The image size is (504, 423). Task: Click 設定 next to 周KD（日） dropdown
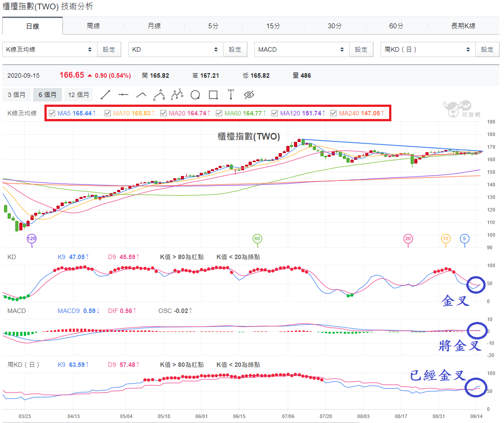coord(487,49)
